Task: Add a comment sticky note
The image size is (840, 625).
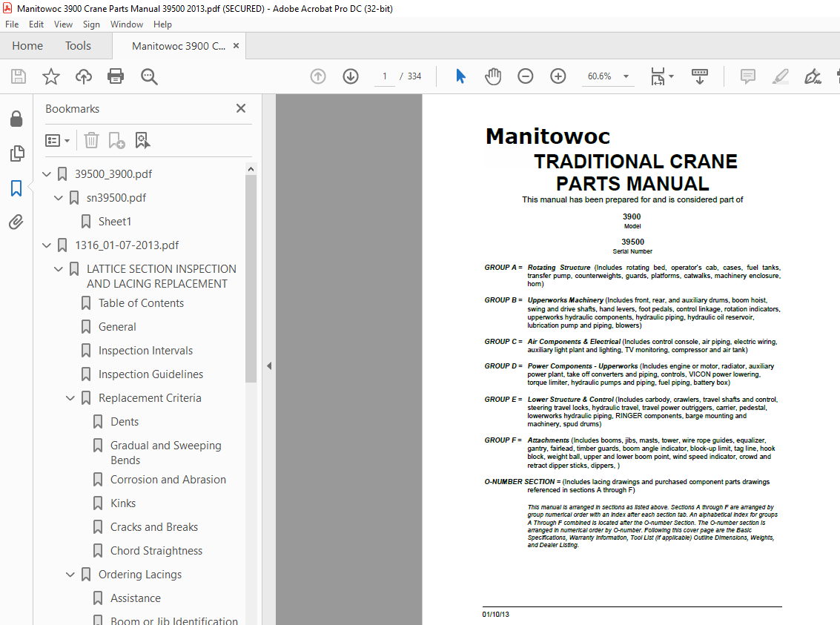Action: [748, 76]
